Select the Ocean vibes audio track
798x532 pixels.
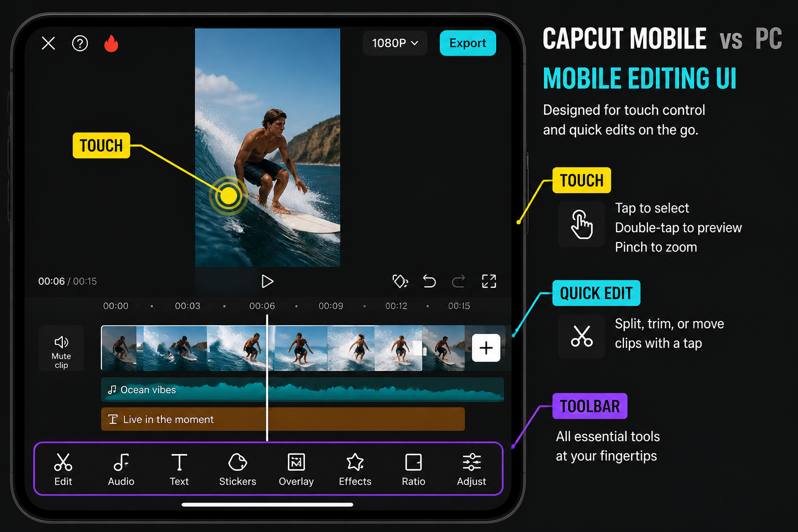(x=302, y=390)
